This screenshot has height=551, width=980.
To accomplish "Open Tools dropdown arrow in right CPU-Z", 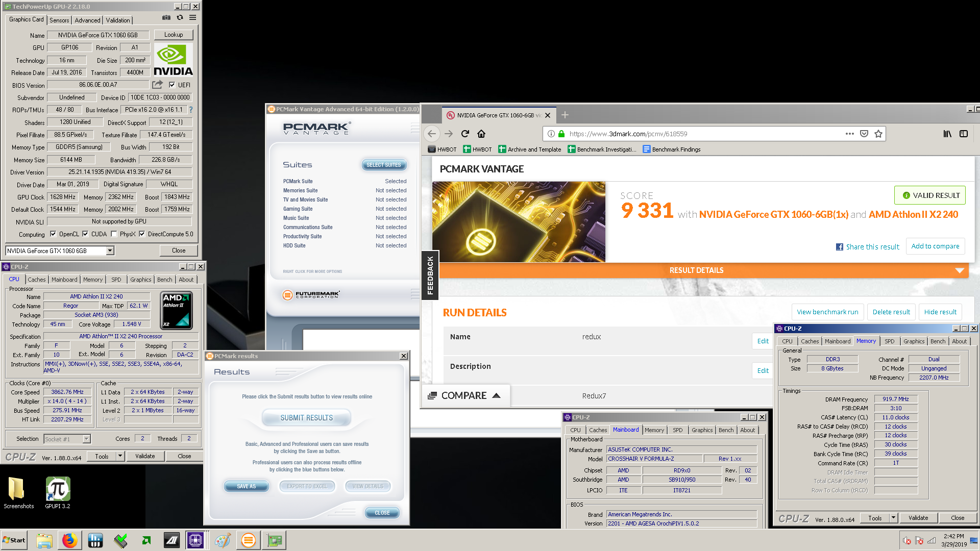I will (x=894, y=518).
